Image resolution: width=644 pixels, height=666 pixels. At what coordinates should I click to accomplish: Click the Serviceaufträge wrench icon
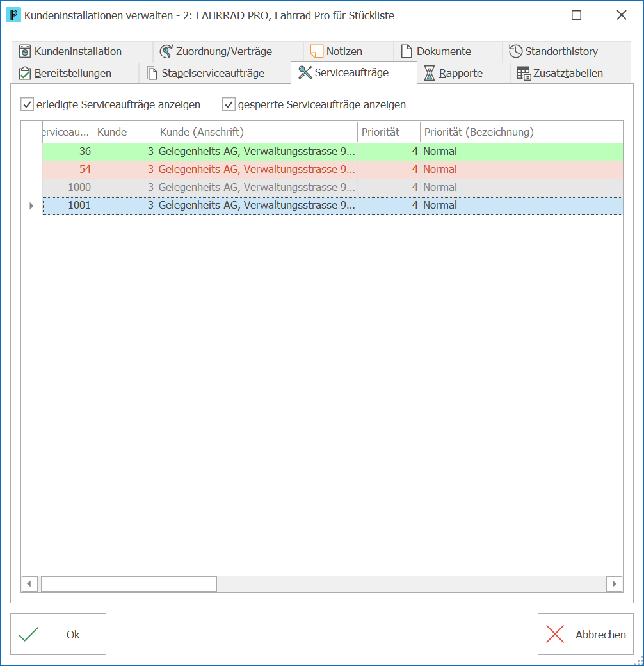tap(305, 72)
